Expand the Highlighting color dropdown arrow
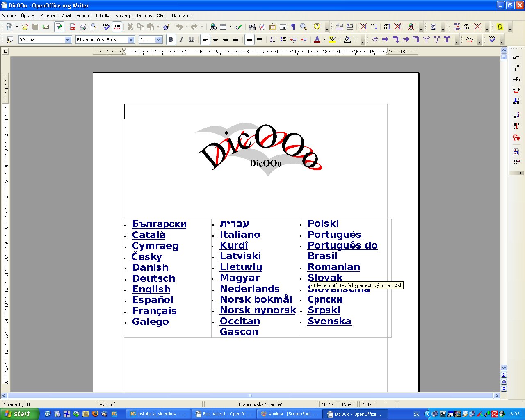The image size is (525, 420). click(340, 39)
